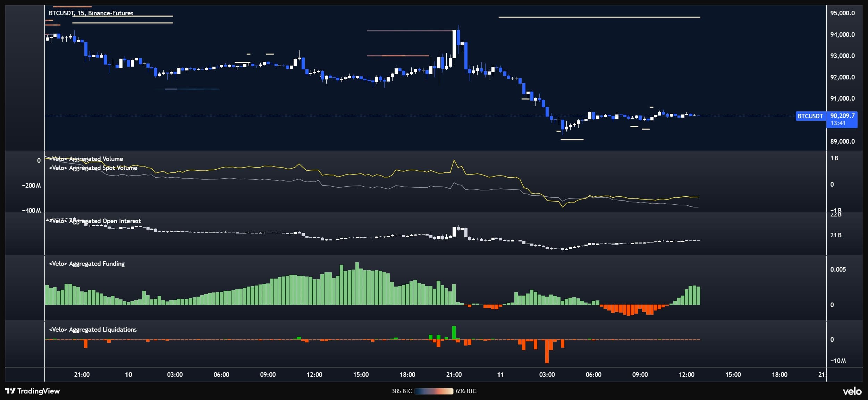The width and height of the screenshot is (868, 400).
Task: Click the date marker 11 on time axis
Action: pos(500,375)
